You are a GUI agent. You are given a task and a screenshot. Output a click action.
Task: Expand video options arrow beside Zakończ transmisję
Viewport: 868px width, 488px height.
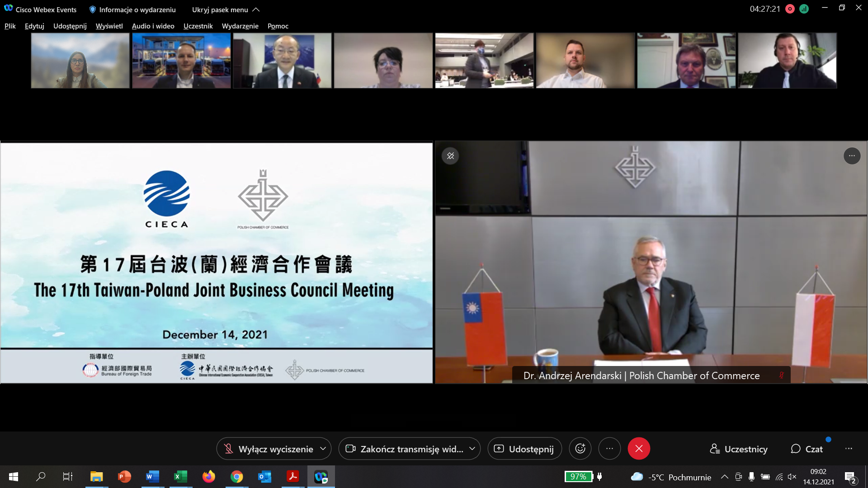pyautogui.click(x=472, y=449)
